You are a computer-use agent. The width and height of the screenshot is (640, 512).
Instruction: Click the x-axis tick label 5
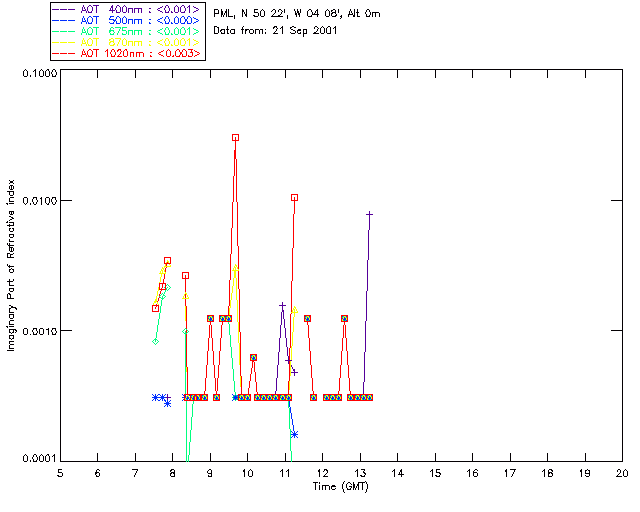60,473
